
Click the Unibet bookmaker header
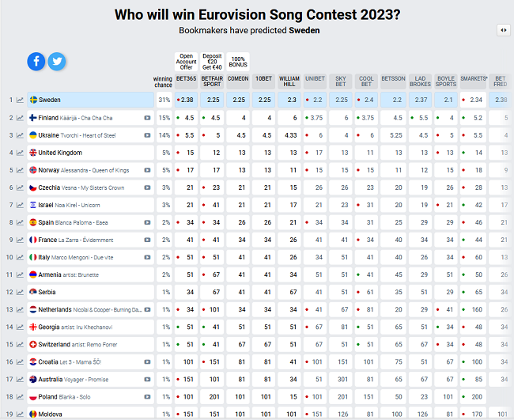[315, 79]
